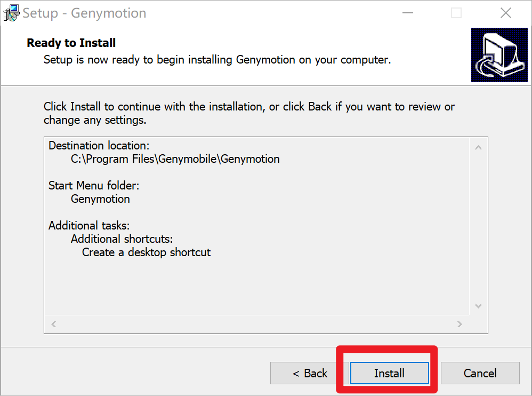Select the C:\Program Files\Genymobile\Genymotion path text
The width and height of the screenshot is (532, 396).
pyautogui.click(x=175, y=159)
